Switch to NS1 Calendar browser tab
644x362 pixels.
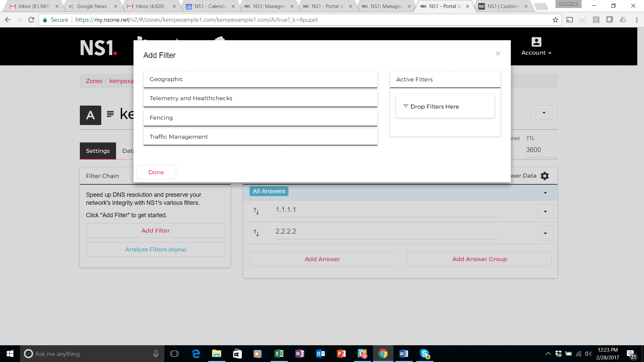point(210,6)
